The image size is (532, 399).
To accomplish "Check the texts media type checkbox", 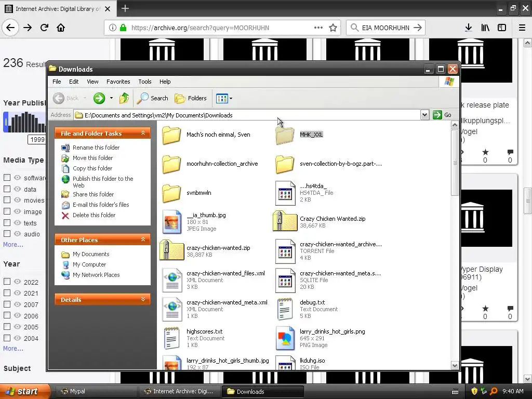I will (x=7, y=222).
